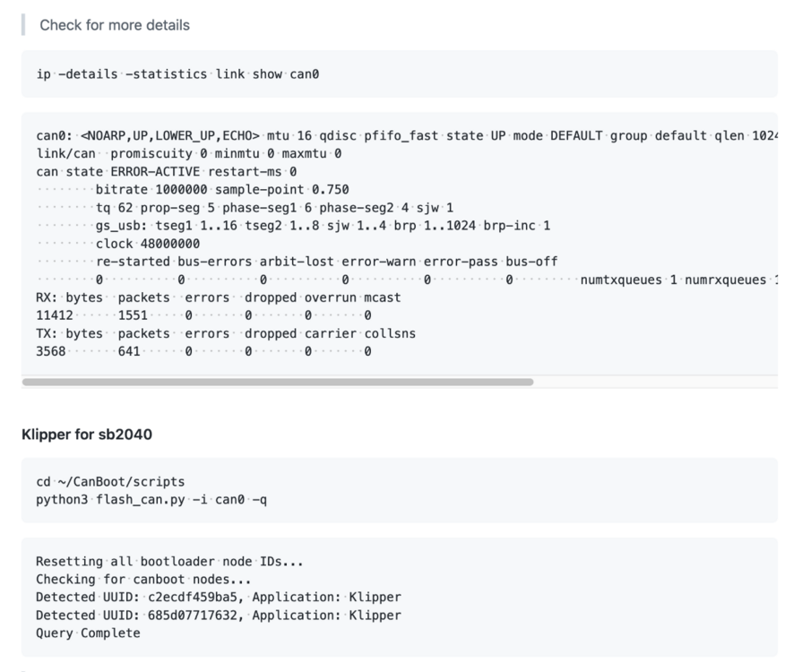Click the 'Checking for canboot nodes...' line
The height and width of the screenshot is (672, 802).
pyautogui.click(x=143, y=580)
